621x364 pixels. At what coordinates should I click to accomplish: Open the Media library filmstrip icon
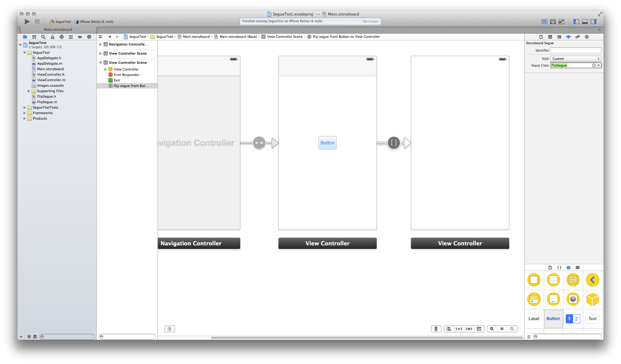pyautogui.click(x=577, y=268)
